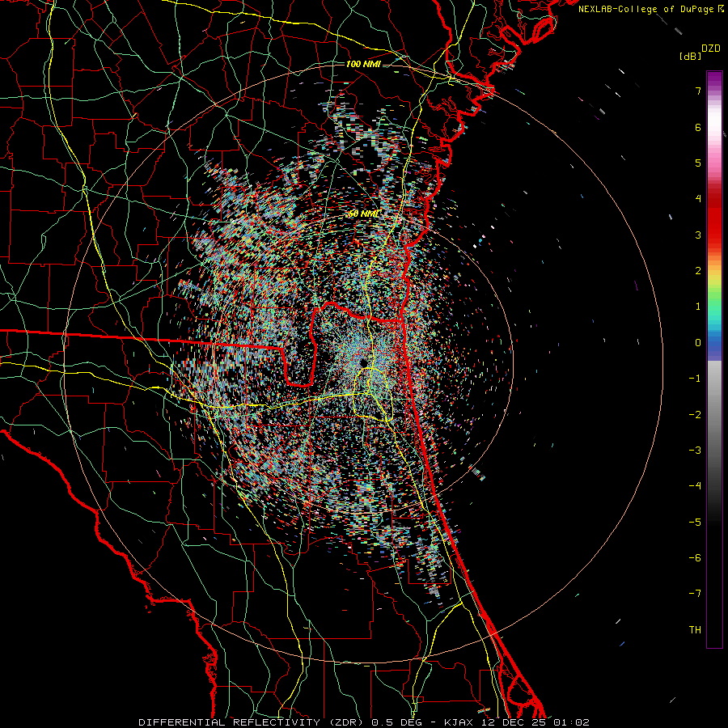This screenshot has height=728, width=728.
Task: Click the black radar site dot at center
Action: click(x=363, y=362)
